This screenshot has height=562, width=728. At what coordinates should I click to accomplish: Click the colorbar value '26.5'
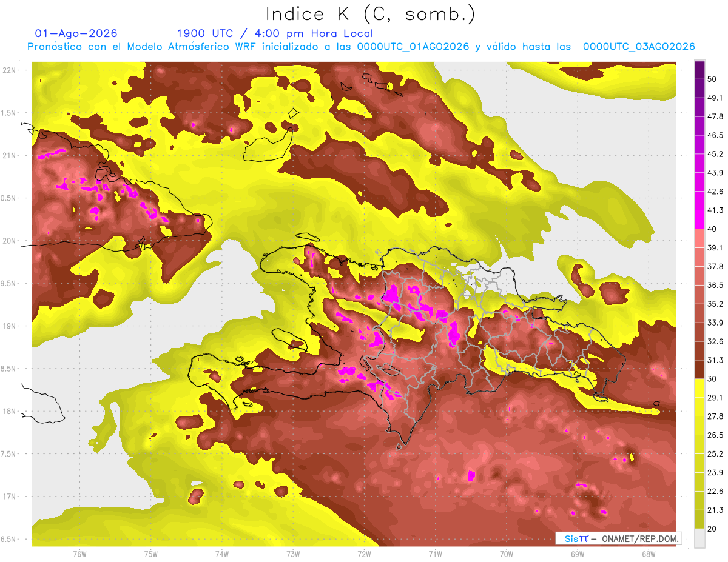(715, 435)
